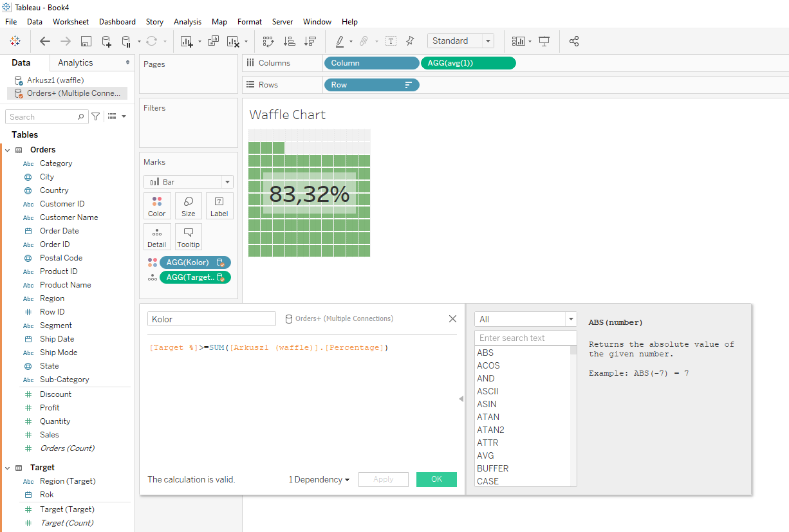Click OK in the calculation editor
789x532 pixels.
pyautogui.click(x=436, y=479)
